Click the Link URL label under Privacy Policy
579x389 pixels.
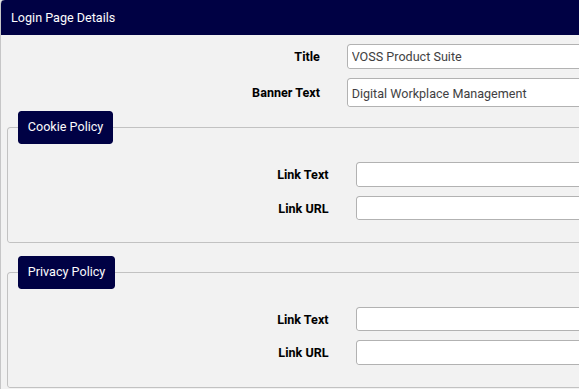tap(303, 352)
